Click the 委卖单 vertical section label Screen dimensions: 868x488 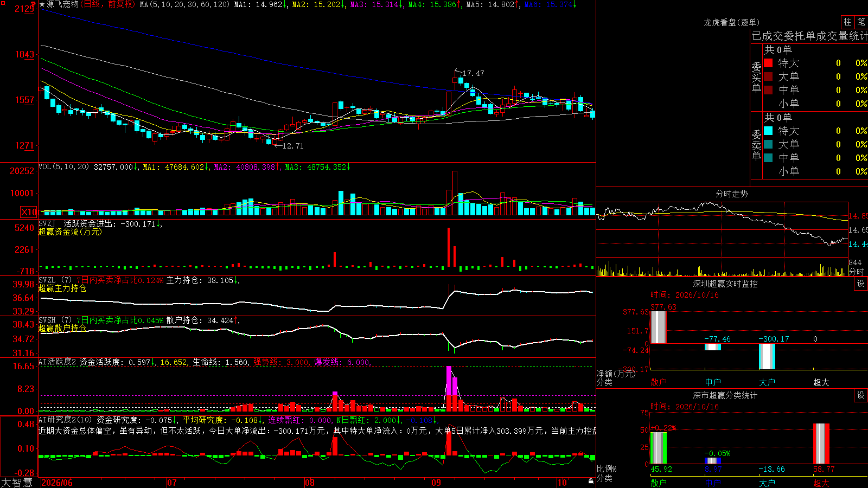(756, 145)
